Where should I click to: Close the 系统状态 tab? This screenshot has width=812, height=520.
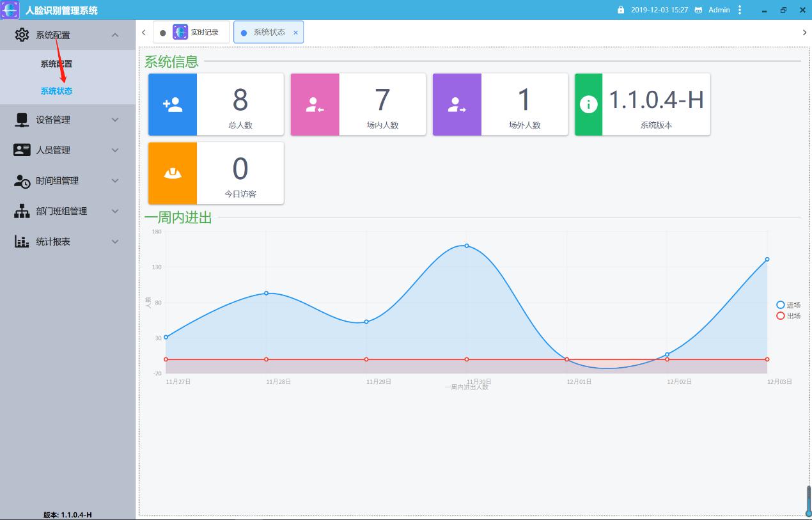[x=295, y=33]
